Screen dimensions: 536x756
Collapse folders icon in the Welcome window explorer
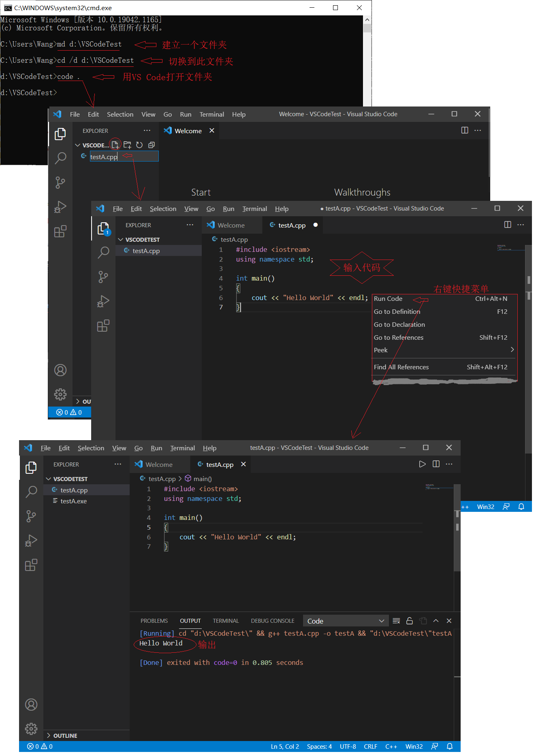click(x=152, y=145)
